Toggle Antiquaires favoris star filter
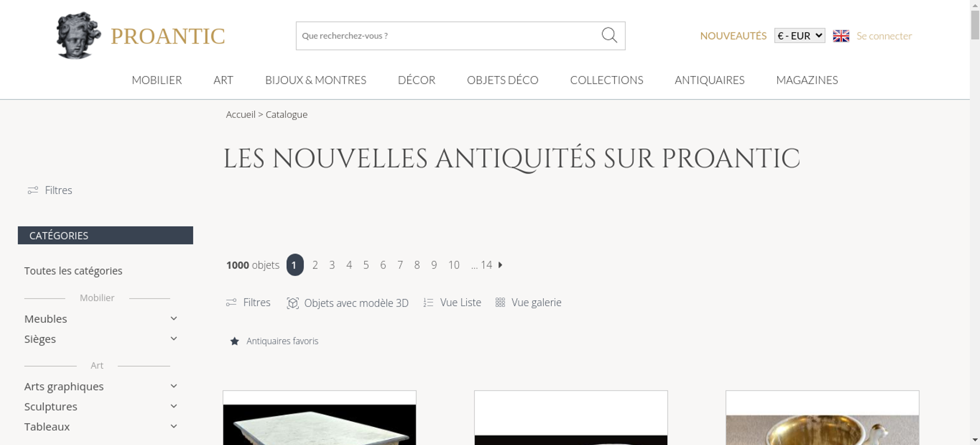Viewport: 980px width, 445px height. pyautogui.click(x=274, y=341)
